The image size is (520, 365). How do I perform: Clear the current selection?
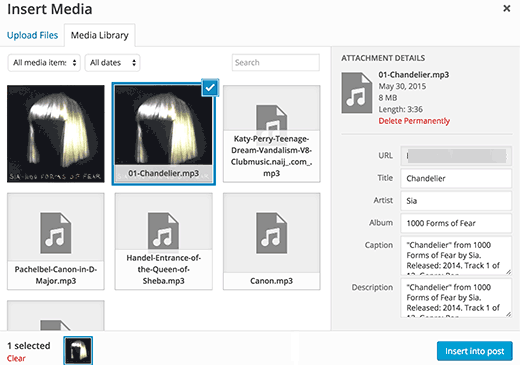pyautogui.click(x=16, y=358)
